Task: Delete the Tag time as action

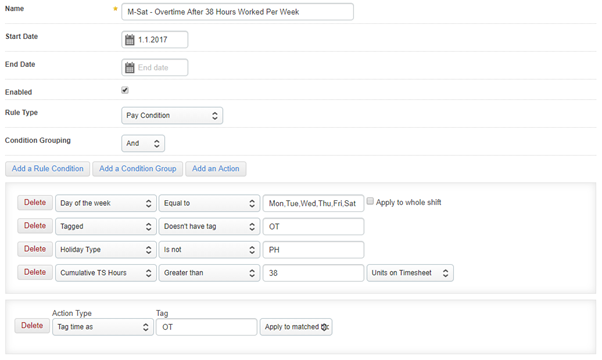Action: pos(32,325)
